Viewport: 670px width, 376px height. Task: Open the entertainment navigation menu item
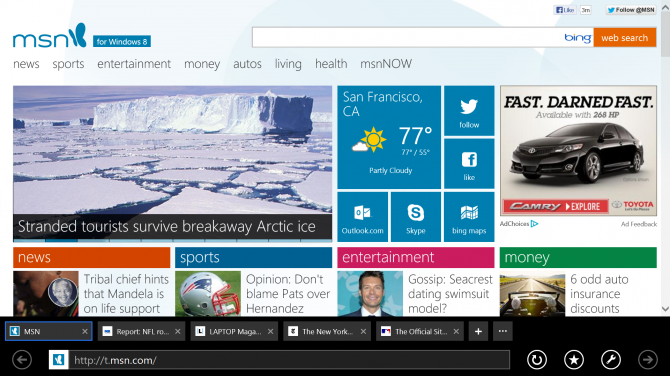click(134, 64)
